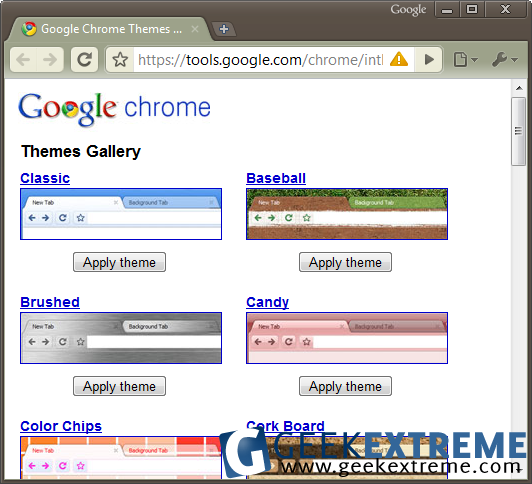This screenshot has width=532, height=484.
Task: Click the Classic theme preview thumbnail
Action: click(x=121, y=214)
